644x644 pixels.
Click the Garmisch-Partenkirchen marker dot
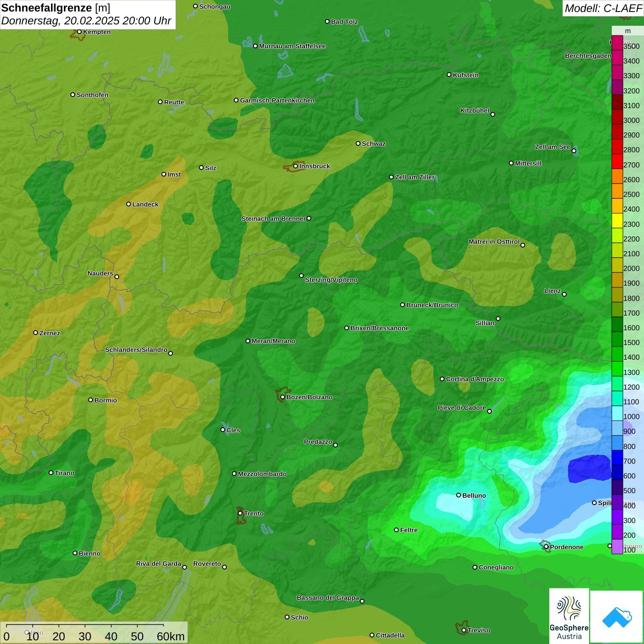pos(236,100)
